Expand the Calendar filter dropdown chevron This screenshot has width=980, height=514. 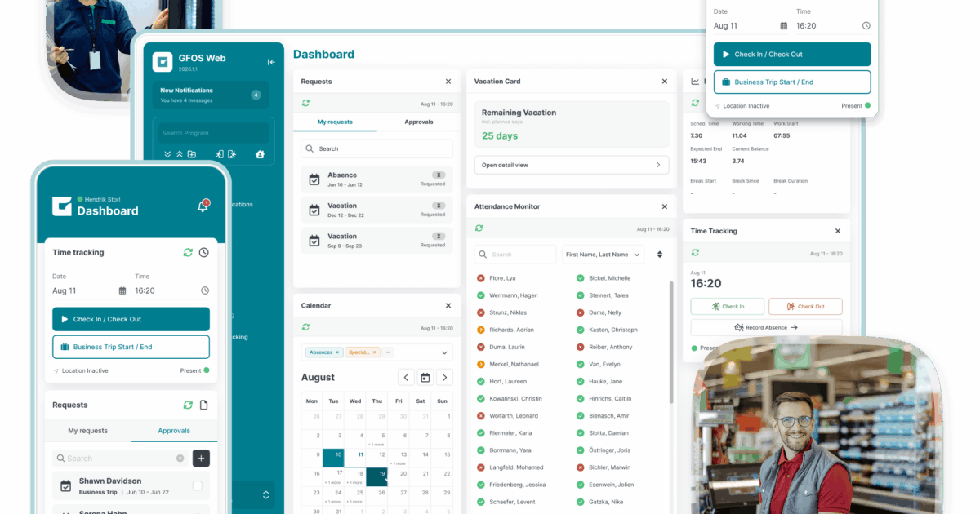pos(444,353)
